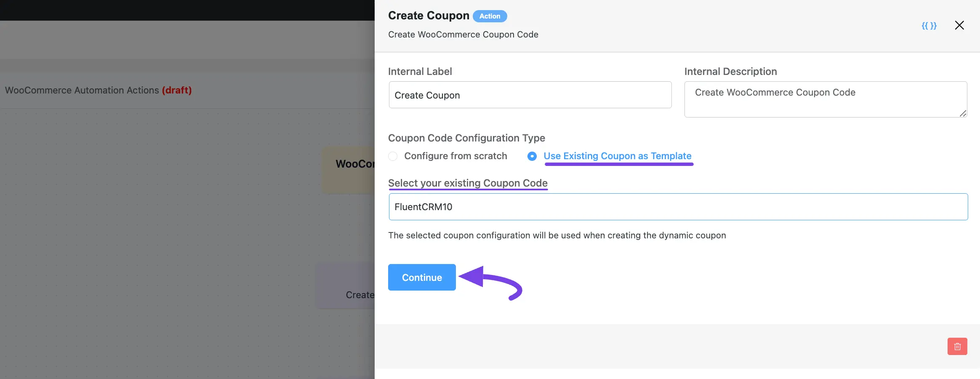The width and height of the screenshot is (980, 379).
Task: Focus the Internal Label input field
Action: click(x=530, y=95)
